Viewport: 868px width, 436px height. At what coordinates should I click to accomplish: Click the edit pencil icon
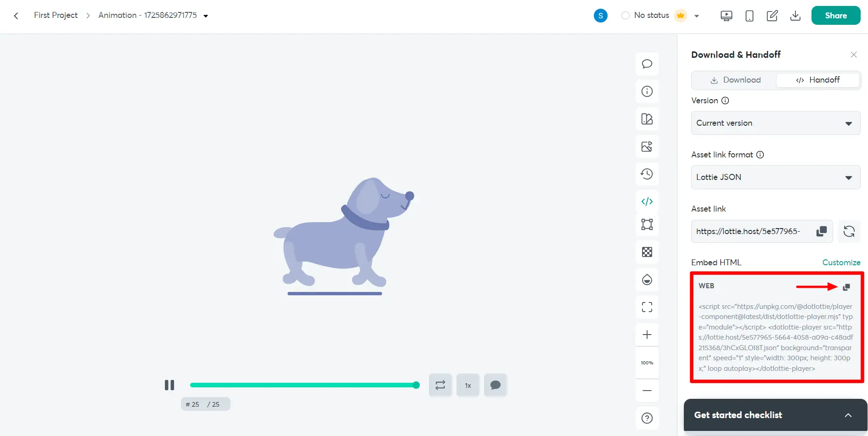(x=772, y=16)
